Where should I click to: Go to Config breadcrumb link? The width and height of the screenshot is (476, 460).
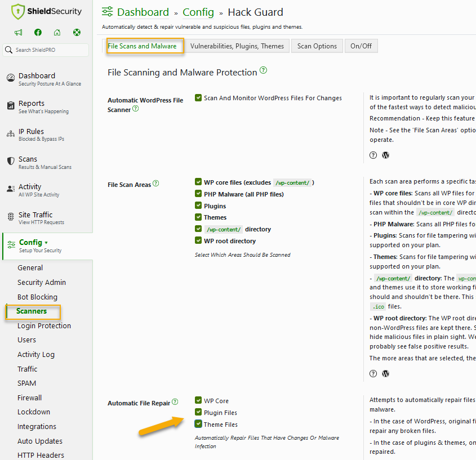pyautogui.click(x=198, y=12)
